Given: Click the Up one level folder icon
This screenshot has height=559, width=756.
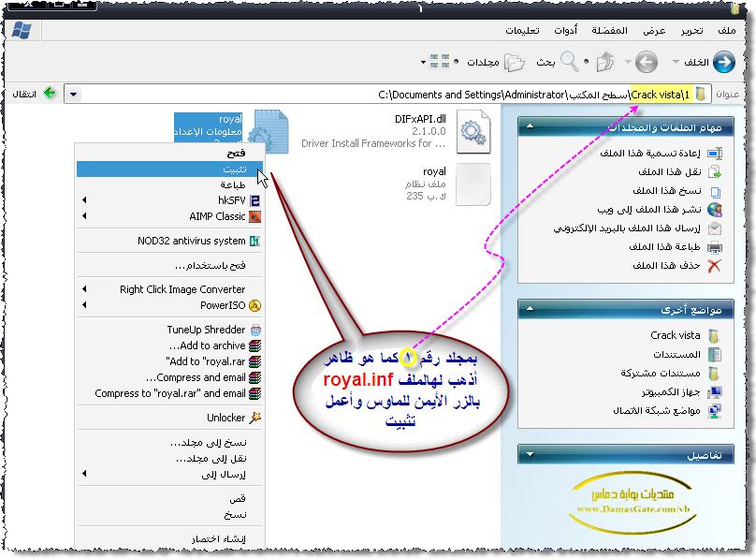Looking at the screenshot, I should point(606,63).
